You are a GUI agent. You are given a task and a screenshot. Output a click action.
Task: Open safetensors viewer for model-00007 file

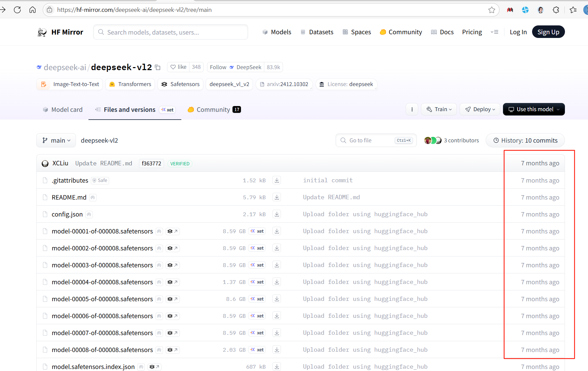173,333
